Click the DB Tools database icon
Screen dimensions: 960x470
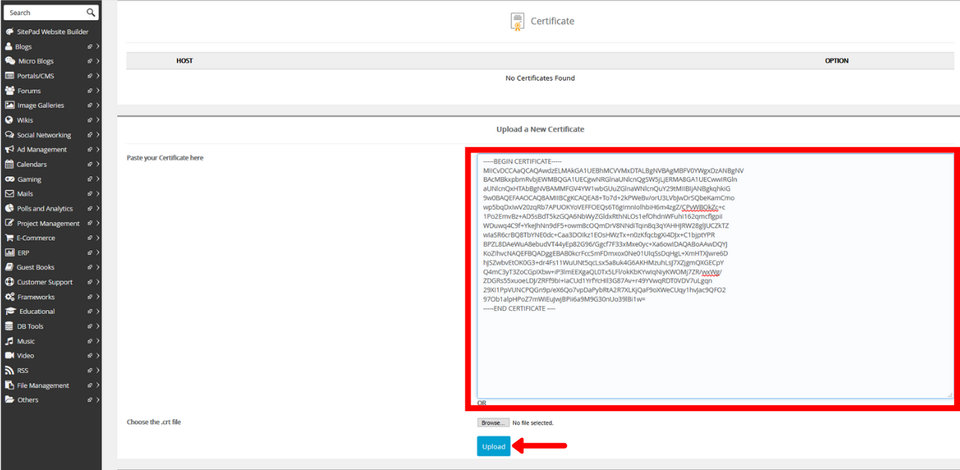point(9,326)
